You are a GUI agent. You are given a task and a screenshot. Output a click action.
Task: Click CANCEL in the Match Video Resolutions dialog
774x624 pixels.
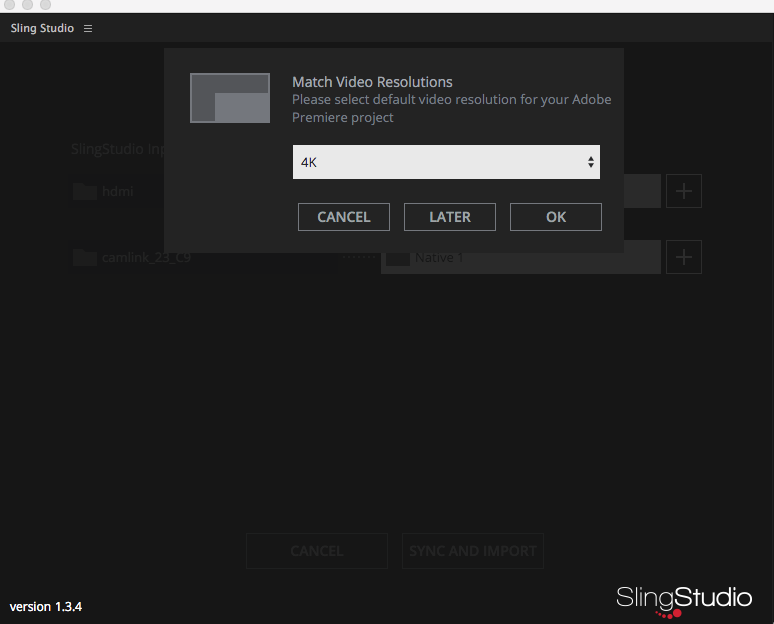pyautogui.click(x=344, y=217)
